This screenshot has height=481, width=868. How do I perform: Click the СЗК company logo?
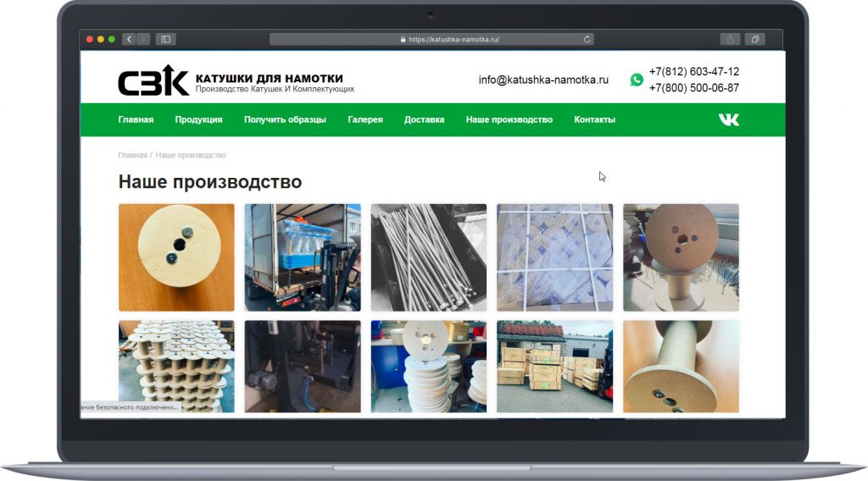[153, 80]
